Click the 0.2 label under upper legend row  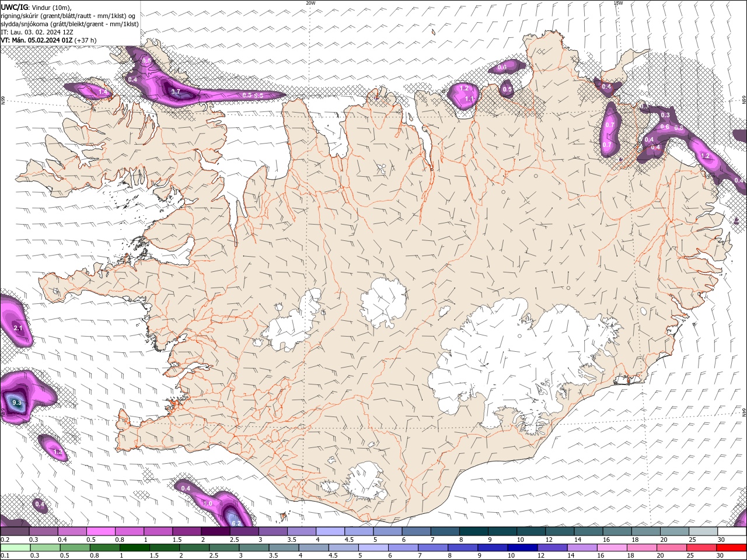click(5, 540)
